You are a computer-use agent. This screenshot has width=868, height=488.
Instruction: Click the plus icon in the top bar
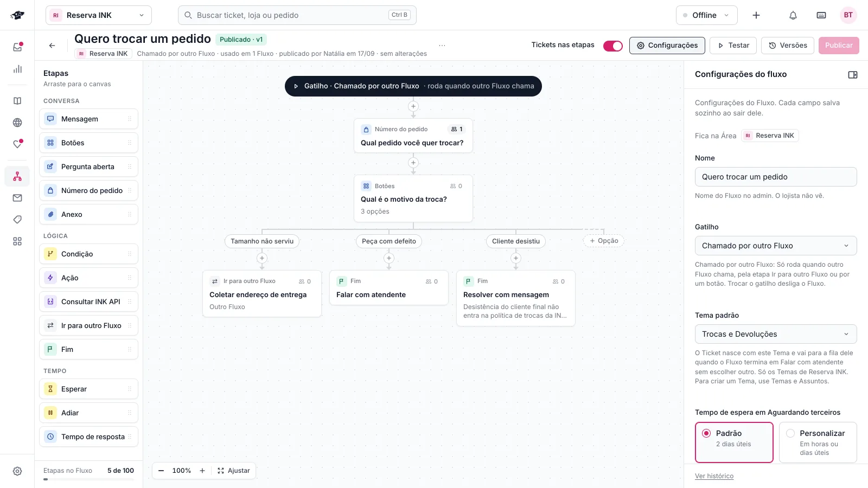pos(756,15)
